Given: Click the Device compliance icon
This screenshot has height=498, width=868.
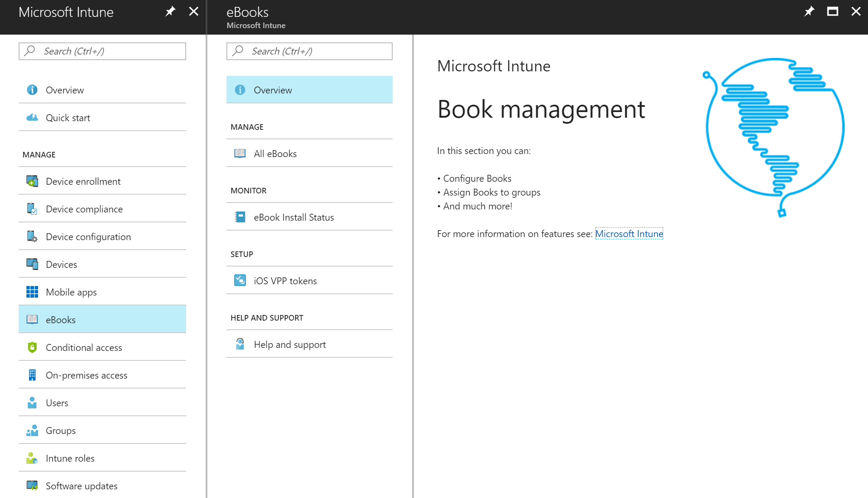Looking at the screenshot, I should coord(32,209).
